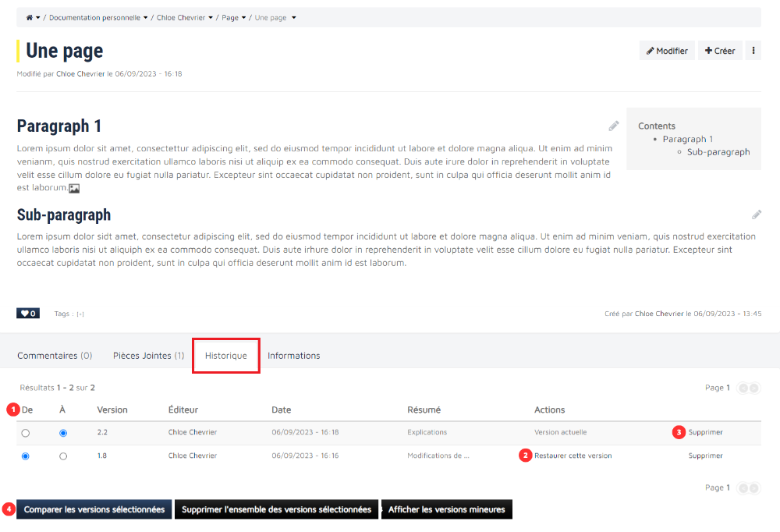The width and height of the screenshot is (780, 532).
Task: Select version 2.2 as À radio
Action: tap(63, 433)
